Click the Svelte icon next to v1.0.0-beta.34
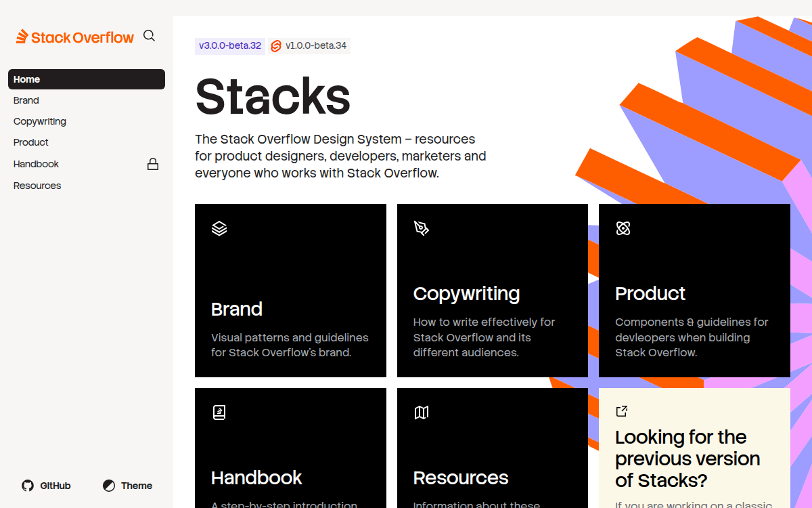This screenshot has width=812, height=508. coord(276,46)
